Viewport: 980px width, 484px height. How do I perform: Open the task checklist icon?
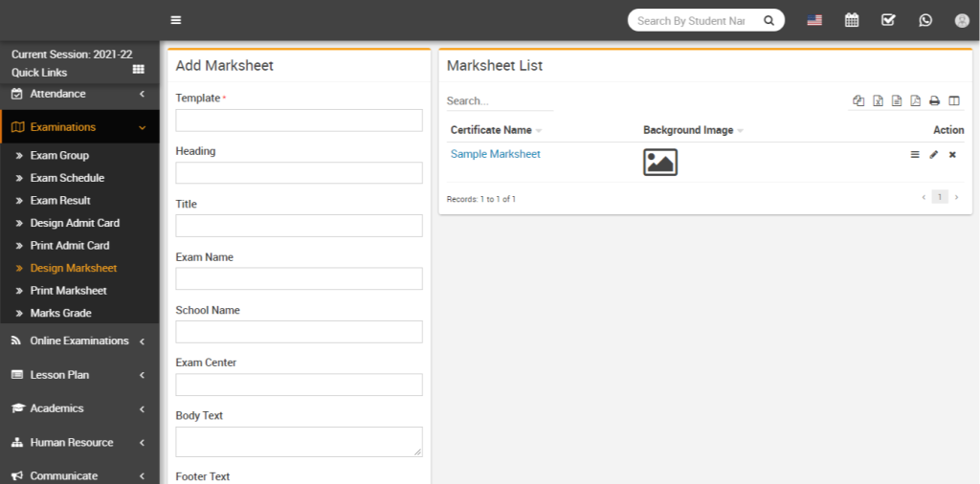pyautogui.click(x=888, y=20)
